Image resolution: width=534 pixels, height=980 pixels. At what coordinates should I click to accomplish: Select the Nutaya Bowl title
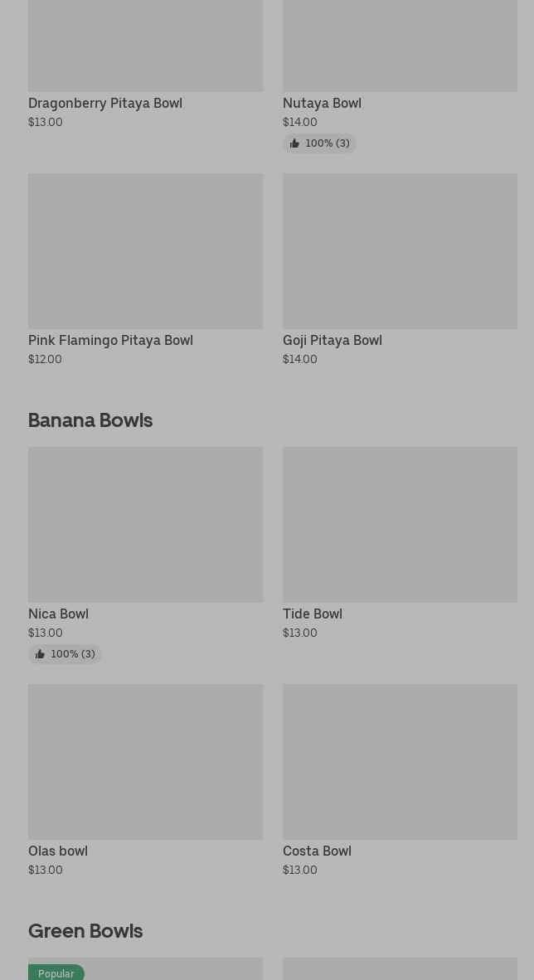(x=322, y=103)
